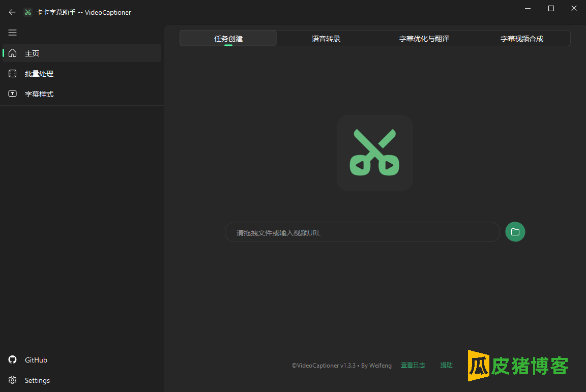Select 主页 in the sidebar
586x392 pixels.
82,53
